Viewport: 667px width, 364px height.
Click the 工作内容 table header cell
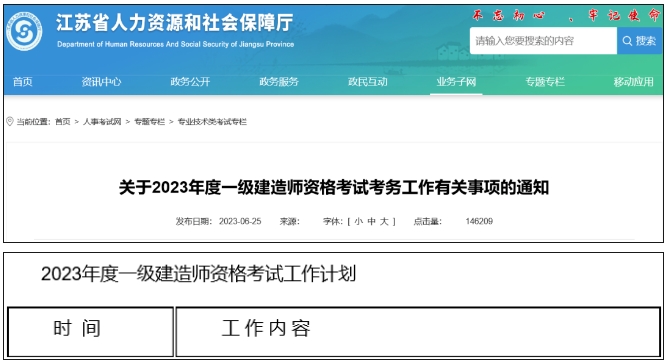click(418, 332)
